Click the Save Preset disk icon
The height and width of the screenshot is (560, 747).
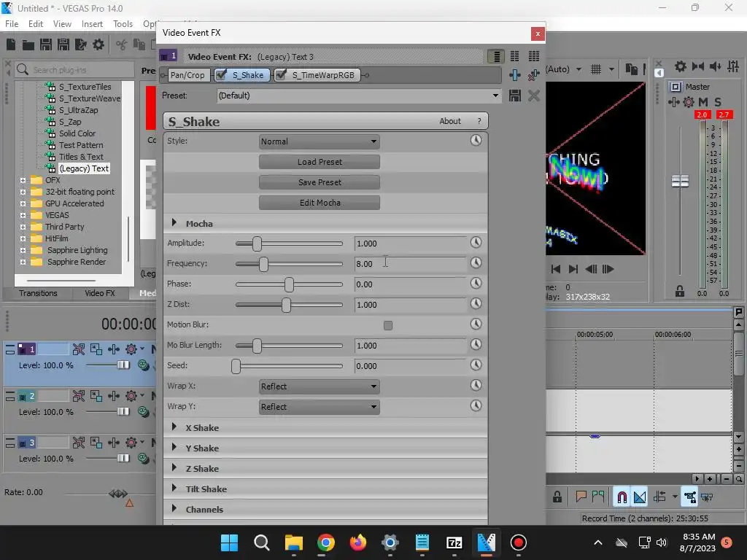click(514, 96)
